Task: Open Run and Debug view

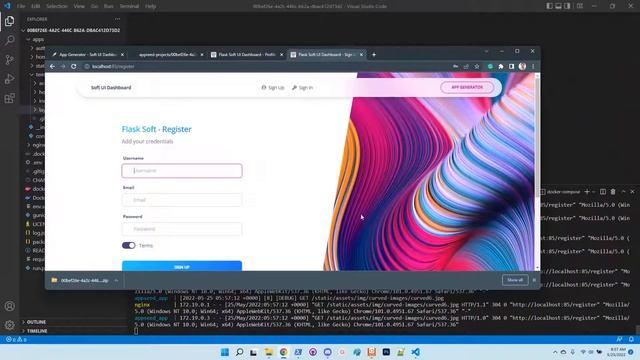Action: [x=9, y=79]
